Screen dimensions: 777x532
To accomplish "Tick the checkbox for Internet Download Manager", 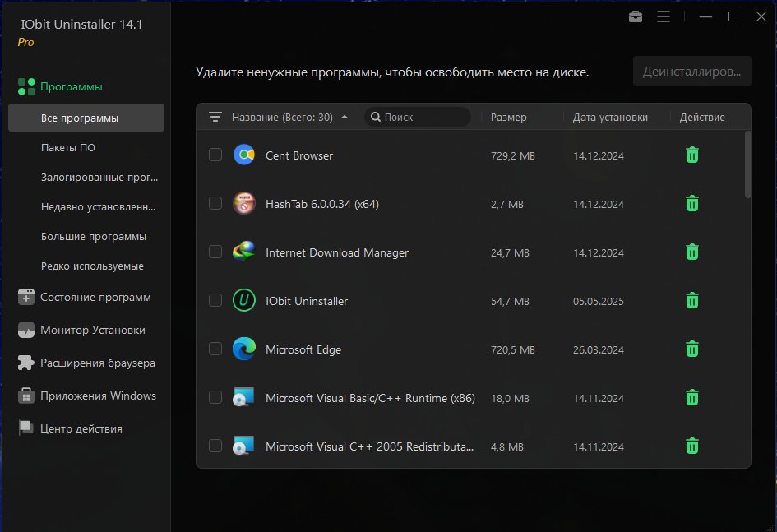I will coord(215,252).
